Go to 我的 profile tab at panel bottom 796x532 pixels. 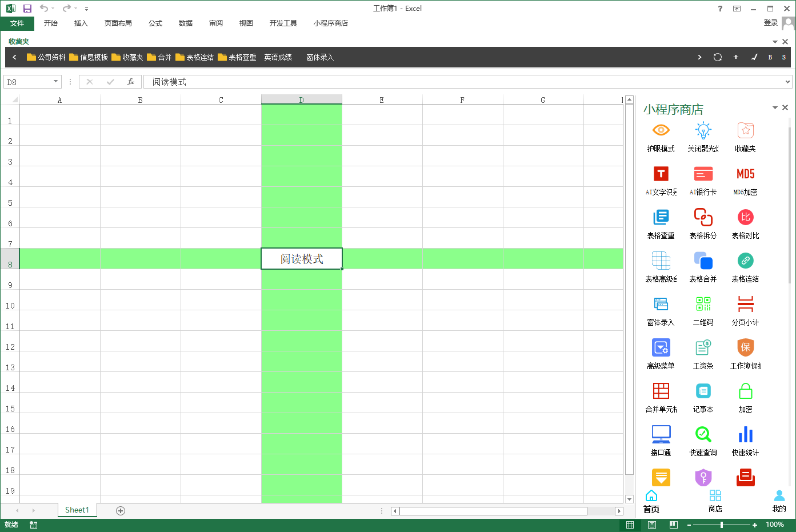(779, 501)
